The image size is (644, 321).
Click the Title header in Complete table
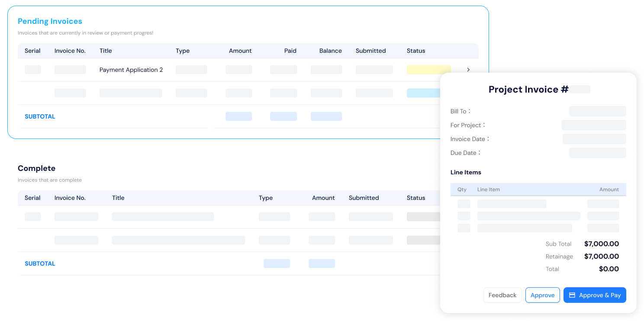pyautogui.click(x=118, y=198)
